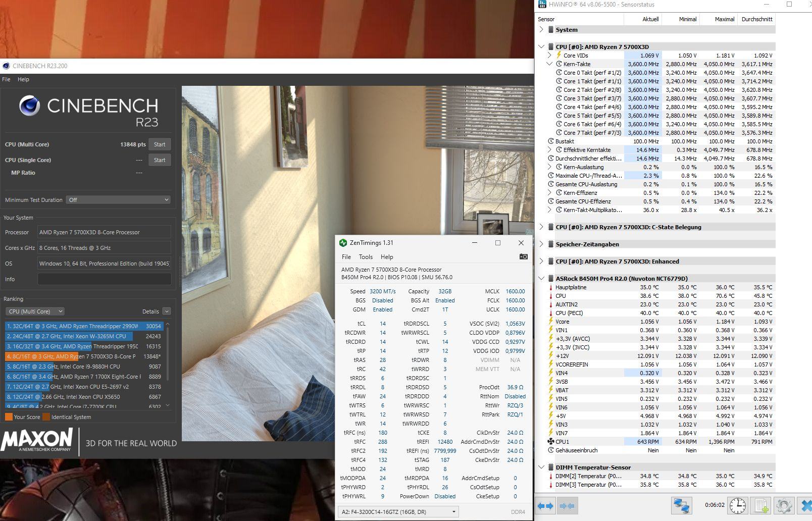Collapse the CPU [#0] AMD Ryzen 7 5700X3D group
812x521 pixels.
[541, 46]
